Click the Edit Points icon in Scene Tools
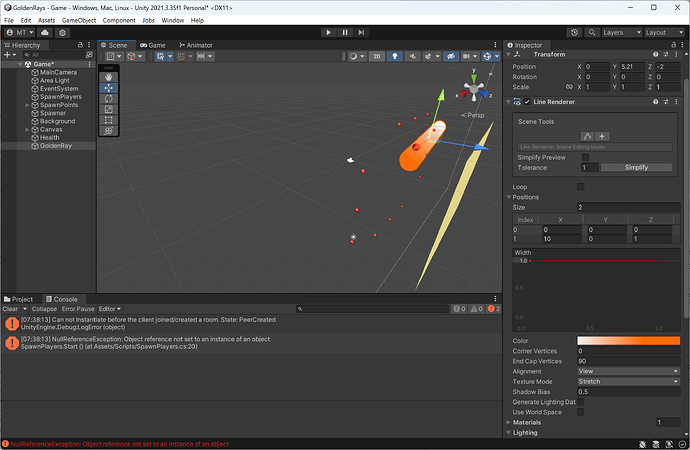The height and width of the screenshot is (450, 690). point(588,136)
